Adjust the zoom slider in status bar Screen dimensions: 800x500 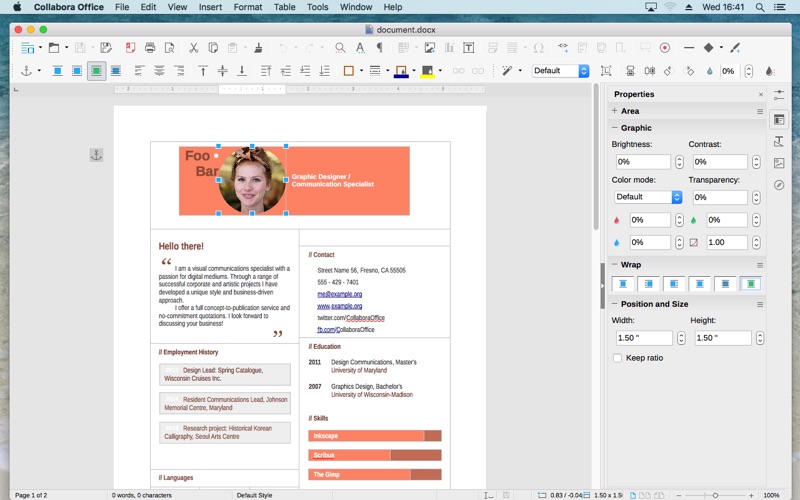coord(715,495)
